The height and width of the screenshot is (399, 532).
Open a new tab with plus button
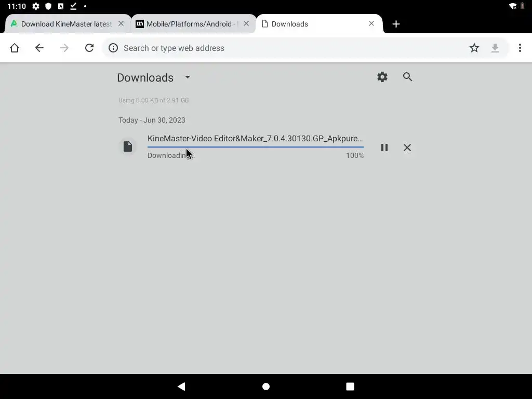point(396,24)
